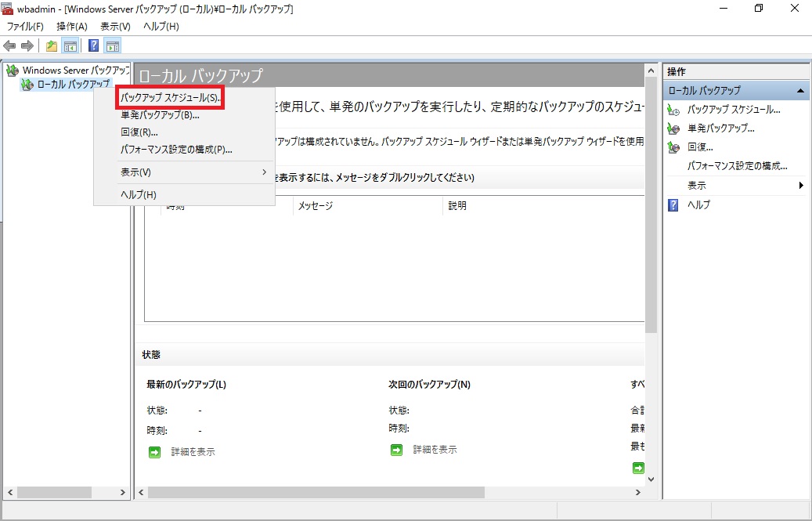Click the 単発バックアップ icon in actions pane
The image size is (812, 521).
click(x=673, y=128)
